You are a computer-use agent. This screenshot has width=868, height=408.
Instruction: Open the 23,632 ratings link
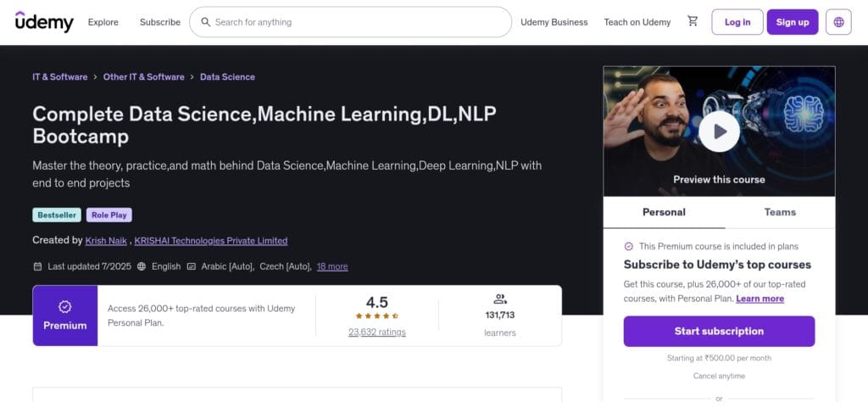pos(377,333)
